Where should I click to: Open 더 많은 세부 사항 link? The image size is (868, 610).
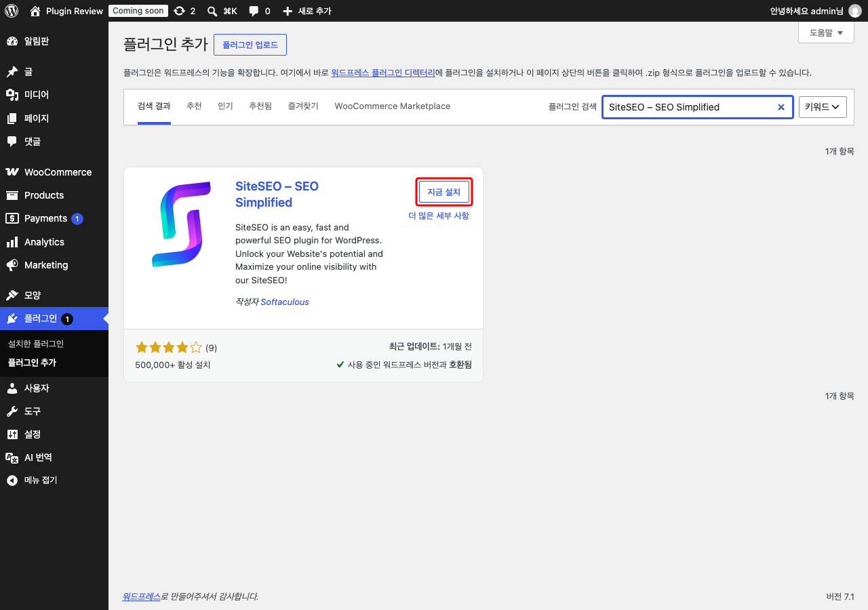click(x=439, y=216)
